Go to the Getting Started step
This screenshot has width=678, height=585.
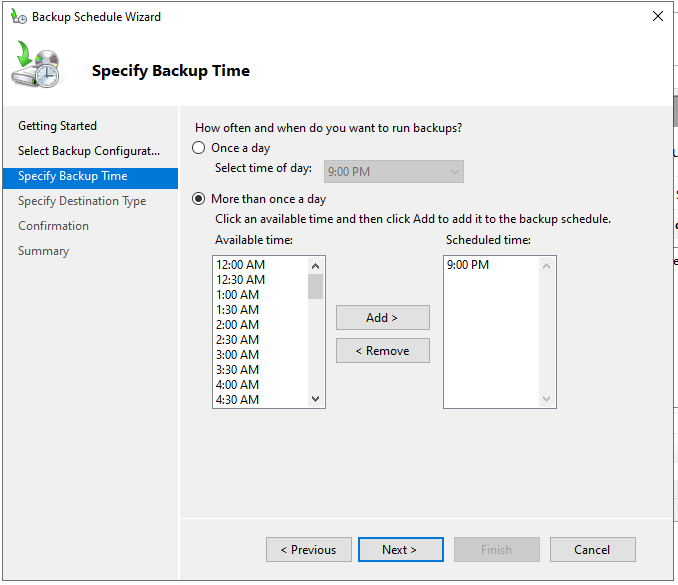(x=58, y=126)
